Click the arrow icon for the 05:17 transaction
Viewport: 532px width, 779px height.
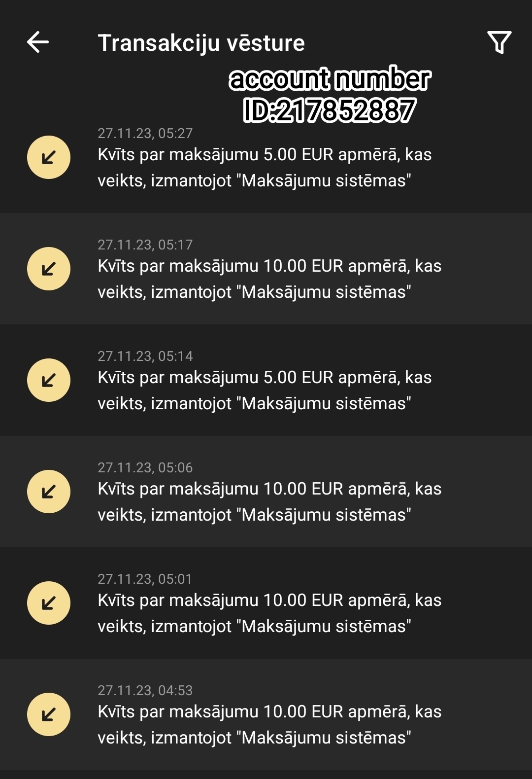click(48, 269)
